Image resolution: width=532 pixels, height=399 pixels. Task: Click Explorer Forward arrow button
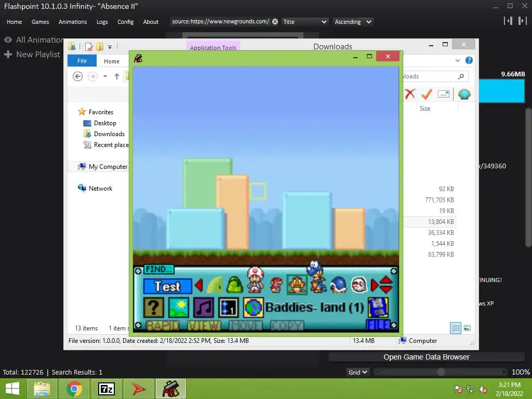tap(92, 76)
